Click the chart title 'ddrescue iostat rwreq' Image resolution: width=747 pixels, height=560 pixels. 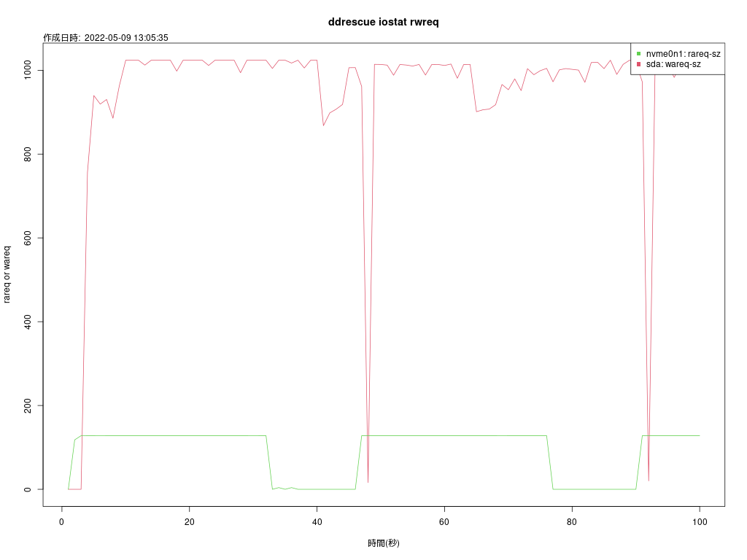click(384, 22)
